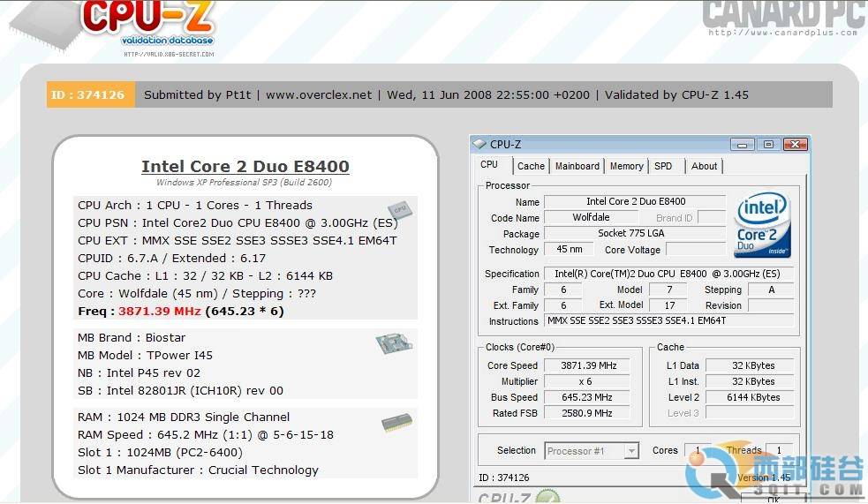Viewport: 868px width, 504px height.
Task: Click the www.overclex.net link in header
Action: point(319,94)
